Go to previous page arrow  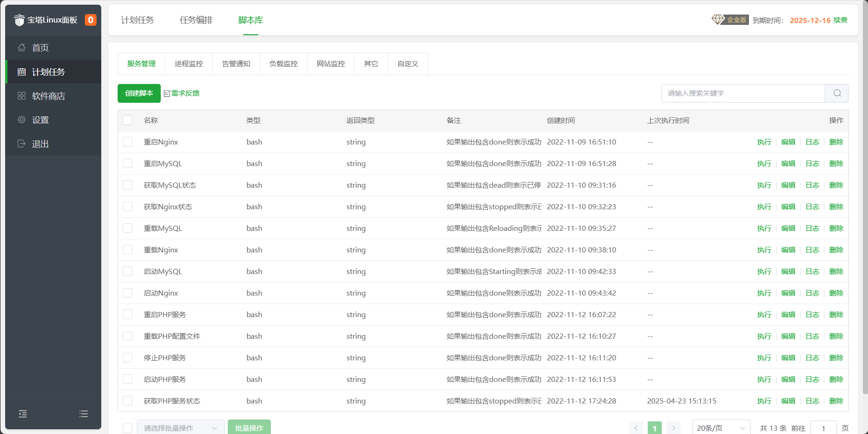tap(636, 428)
